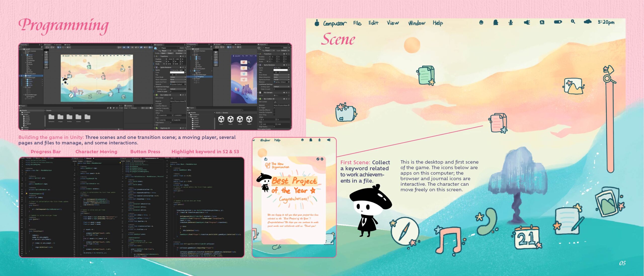Switch to the Console tab in Unity

tap(129, 106)
